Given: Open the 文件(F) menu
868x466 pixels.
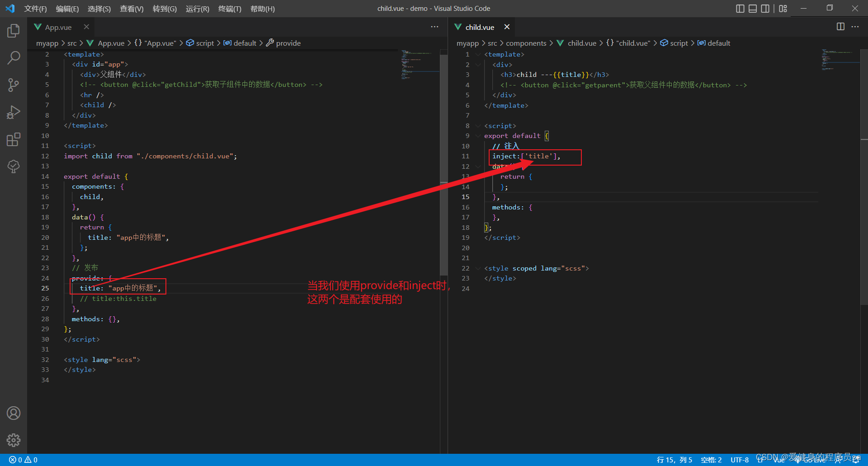Looking at the screenshot, I should point(35,9).
